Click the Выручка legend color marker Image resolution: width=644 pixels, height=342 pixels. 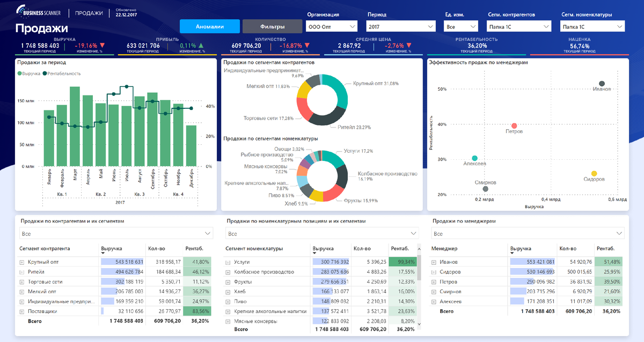click(20, 73)
